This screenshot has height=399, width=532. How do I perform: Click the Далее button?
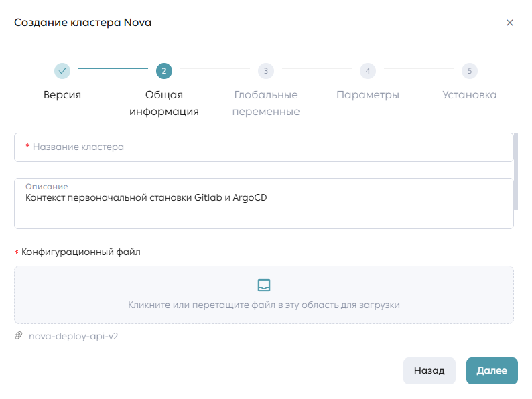(x=492, y=370)
